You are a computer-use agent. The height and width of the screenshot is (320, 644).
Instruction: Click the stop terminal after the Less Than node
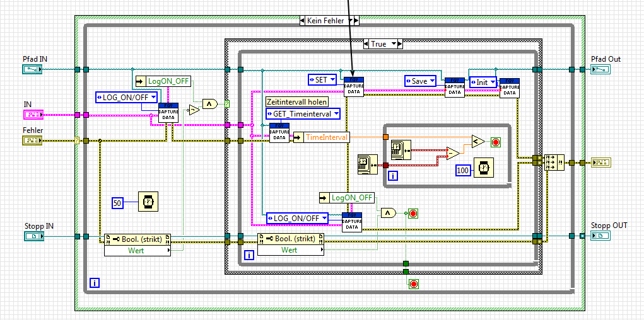pos(496,142)
